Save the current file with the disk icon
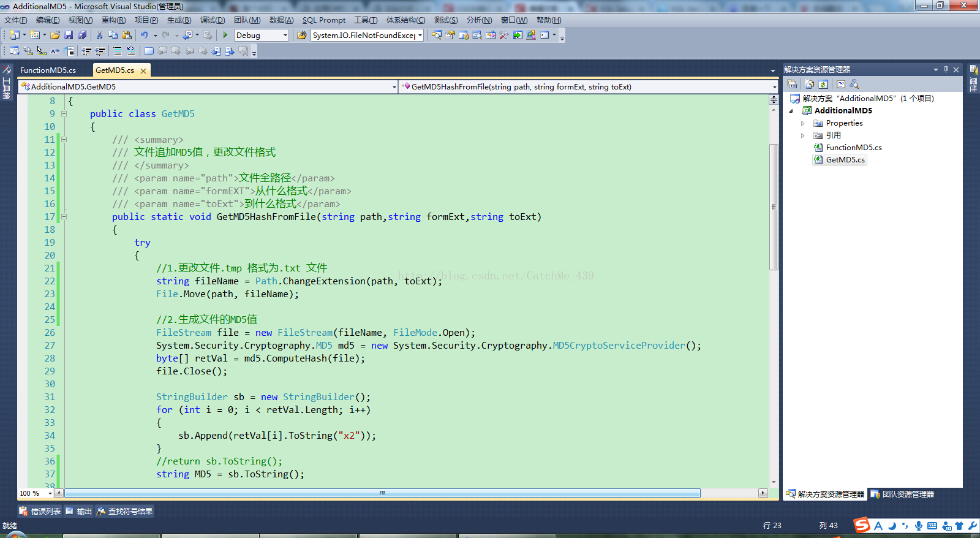Screen dimensions: 980x538 click(x=69, y=35)
